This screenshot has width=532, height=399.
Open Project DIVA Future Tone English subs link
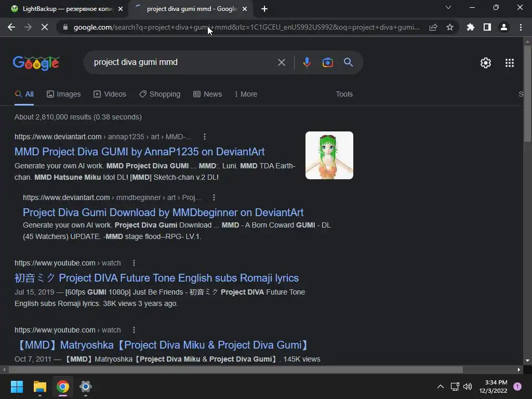(156, 278)
